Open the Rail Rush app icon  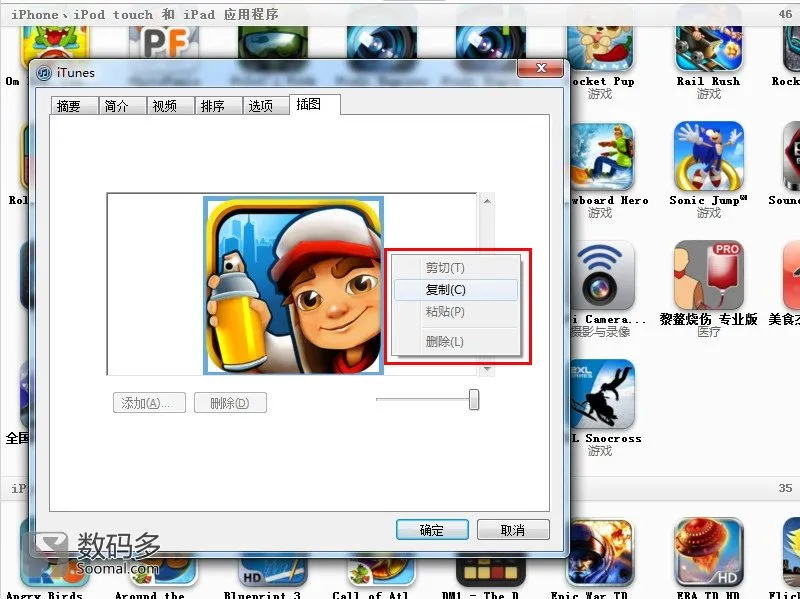[x=709, y=47]
